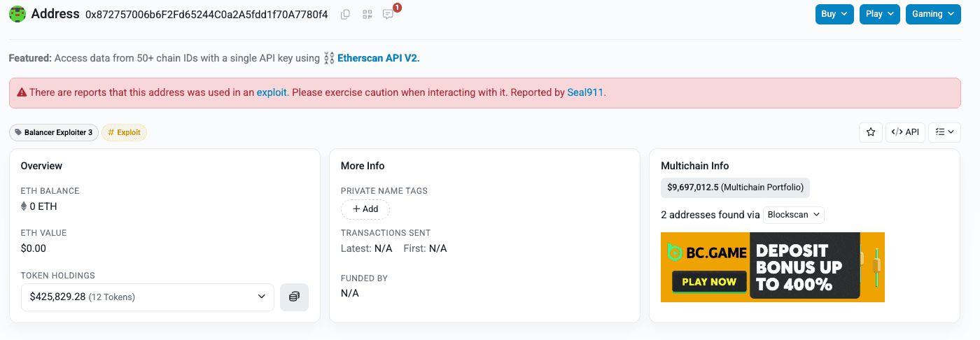Viewport: 980px width, 340px height.
Task: Click the API code button
Action: (x=905, y=132)
